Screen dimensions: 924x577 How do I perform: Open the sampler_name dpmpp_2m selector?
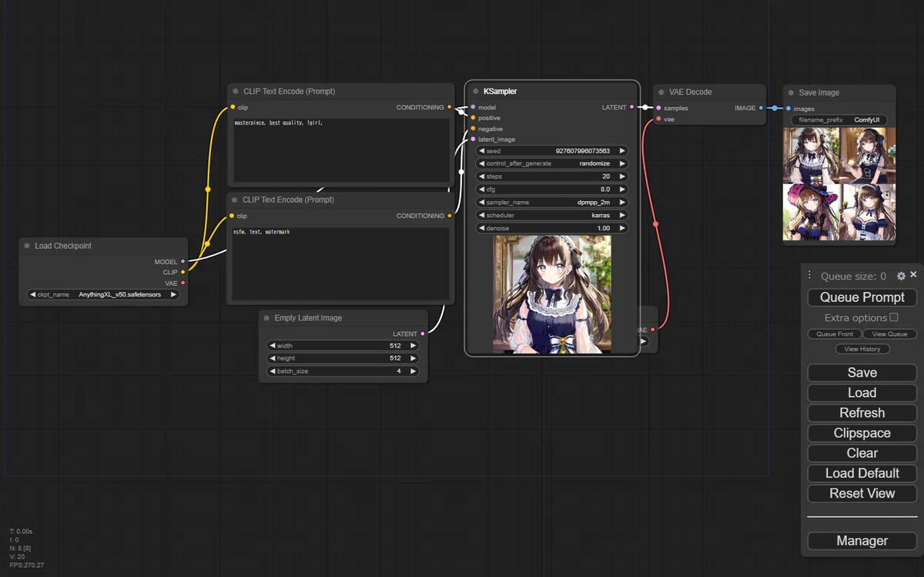pyautogui.click(x=552, y=203)
